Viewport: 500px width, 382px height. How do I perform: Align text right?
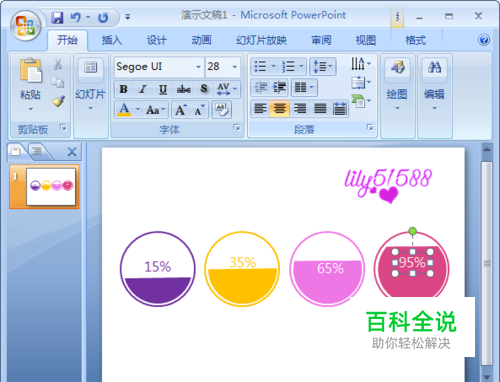pyautogui.click(x=300, y=109)
